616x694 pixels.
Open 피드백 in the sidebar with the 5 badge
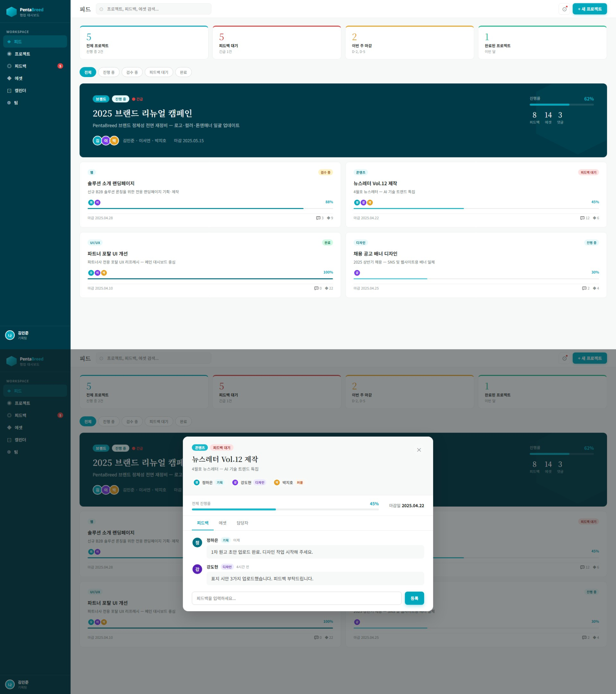click(x=20, y=66)
